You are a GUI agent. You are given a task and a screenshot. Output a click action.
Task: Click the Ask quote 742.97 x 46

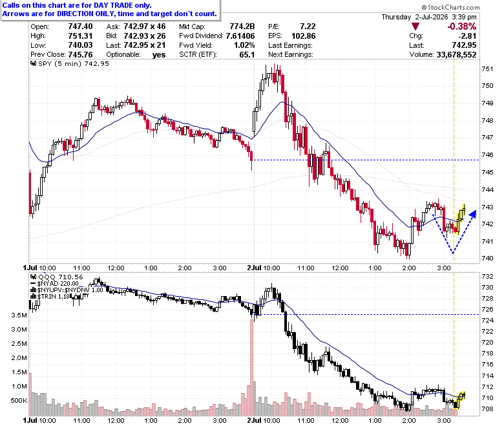click(x=145, y=27)
